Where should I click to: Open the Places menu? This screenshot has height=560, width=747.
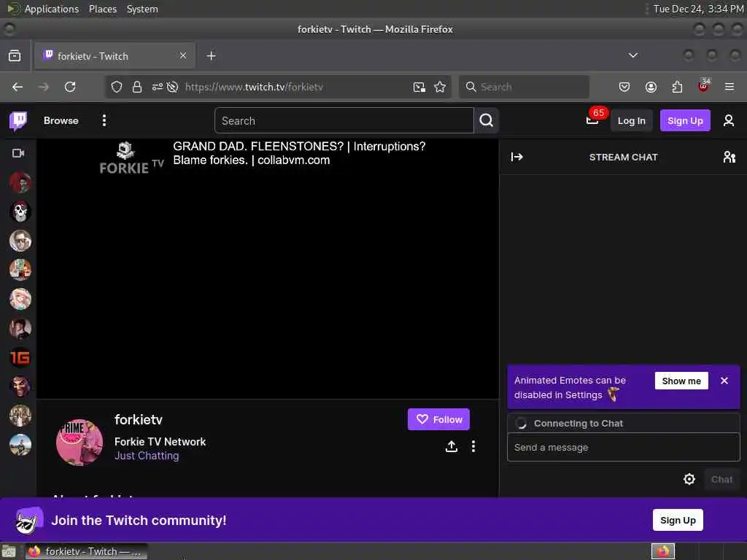[x=102, y=9]
